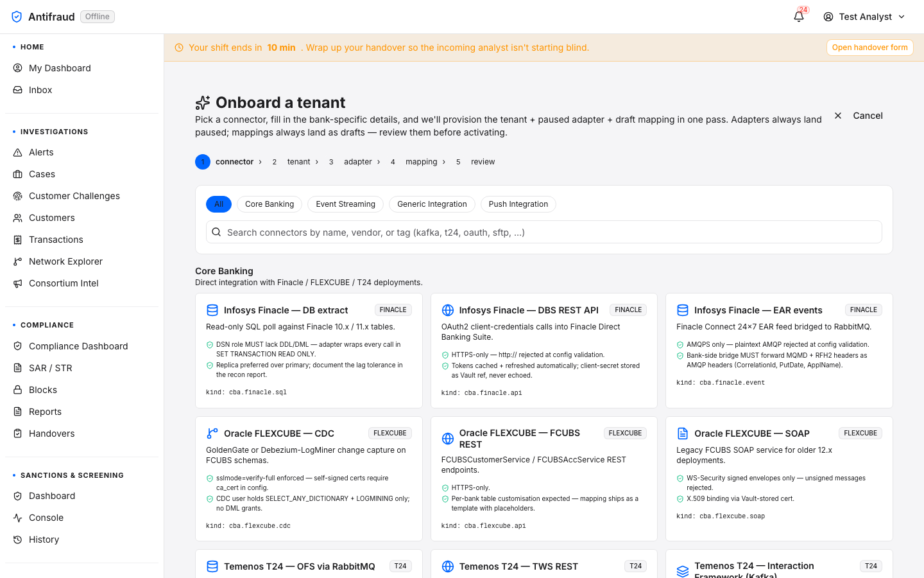
Task: Filter by Event Streaming connectors
Action: 345,204
